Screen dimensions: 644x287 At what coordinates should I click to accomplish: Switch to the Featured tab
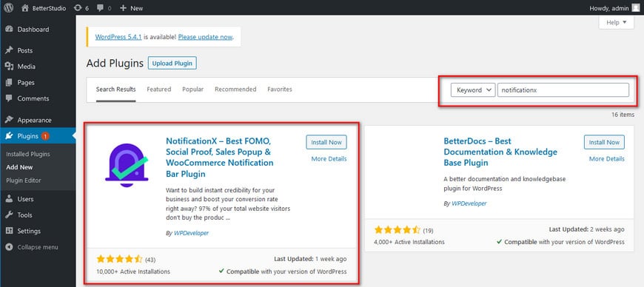click(x=159, y=89)
